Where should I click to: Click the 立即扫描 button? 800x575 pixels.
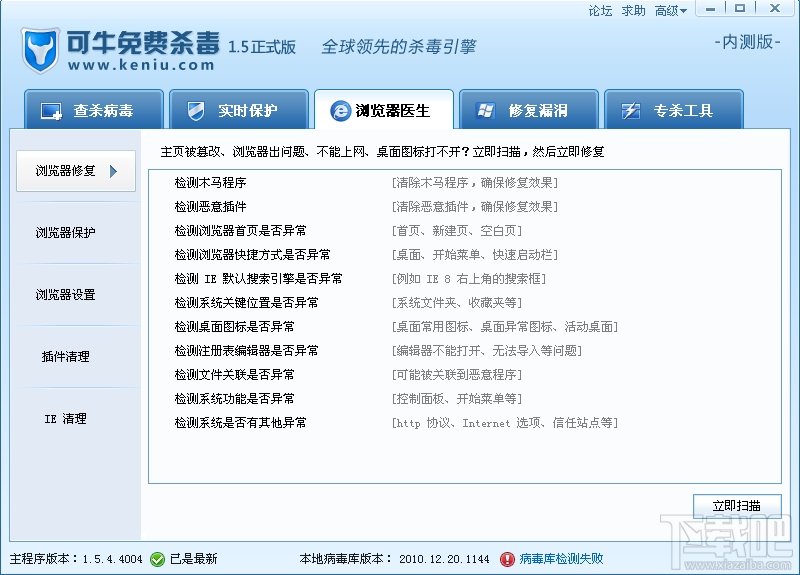(737, 506)
